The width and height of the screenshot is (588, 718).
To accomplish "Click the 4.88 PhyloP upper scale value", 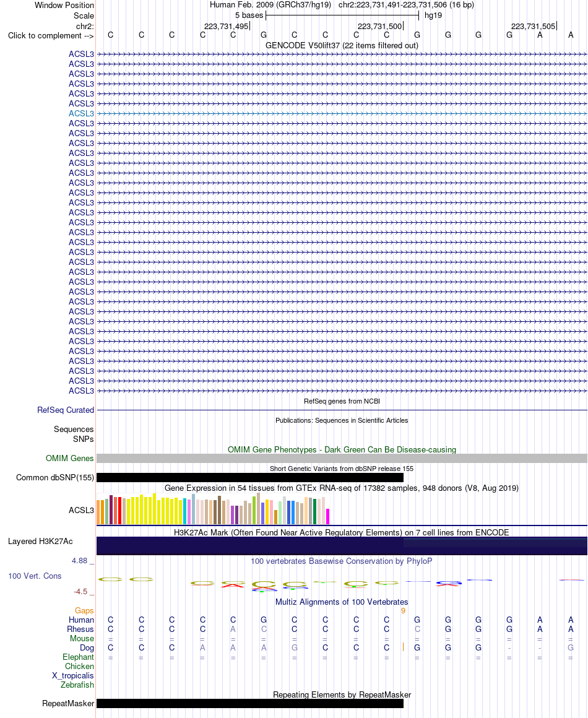I will (x=80, y=561).
